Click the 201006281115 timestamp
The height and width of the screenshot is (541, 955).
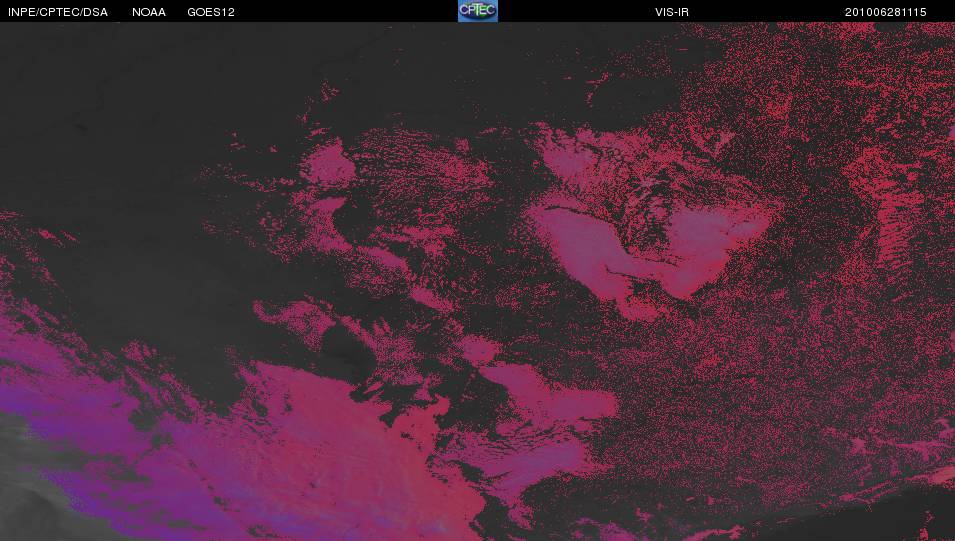886,12
